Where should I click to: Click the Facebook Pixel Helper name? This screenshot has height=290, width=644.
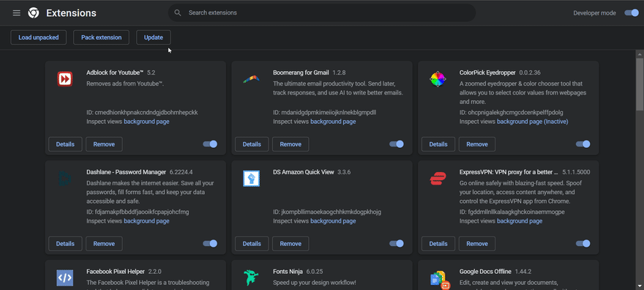(x=116, y=272)
